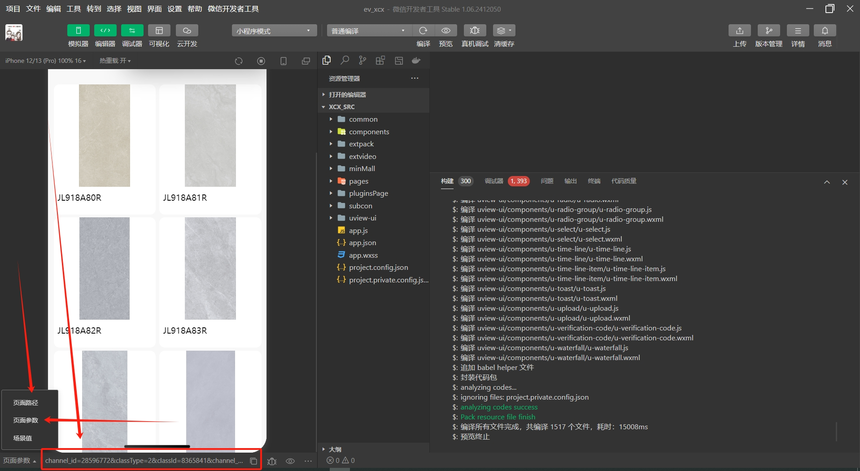Copy page parameters with copy icon
Viewport: 860px width, 471px height.
(253, 461)
